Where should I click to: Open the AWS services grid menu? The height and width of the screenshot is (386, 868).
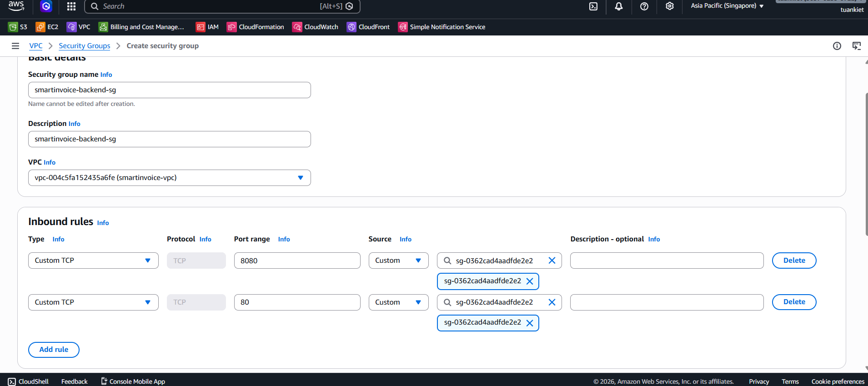pyautogui.click(x=71, y=6)
